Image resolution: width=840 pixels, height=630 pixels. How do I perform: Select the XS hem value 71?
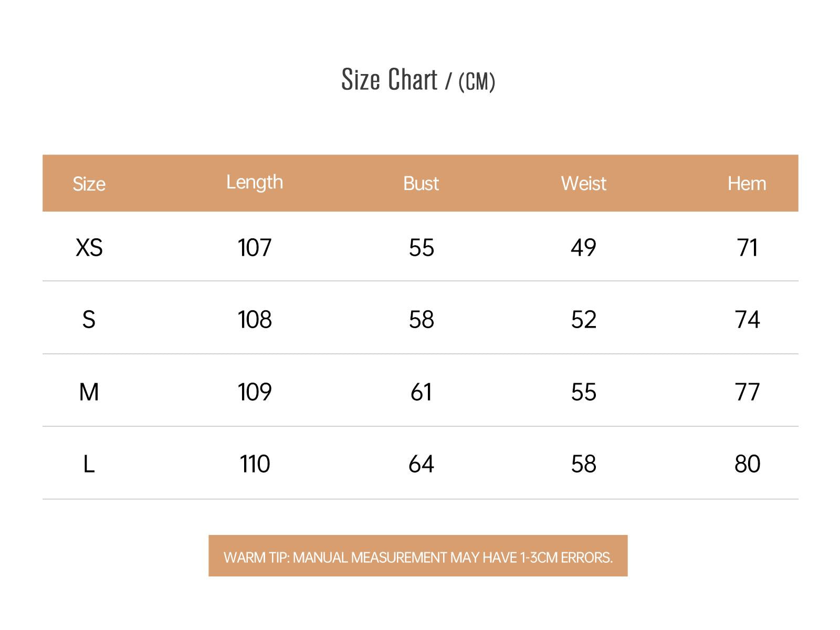[x=748, y=247]
